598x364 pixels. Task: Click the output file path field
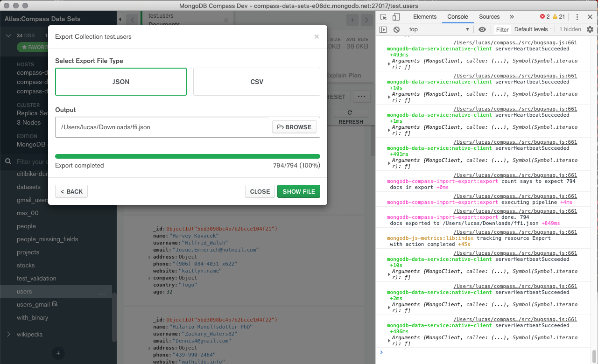pos(163,127)
